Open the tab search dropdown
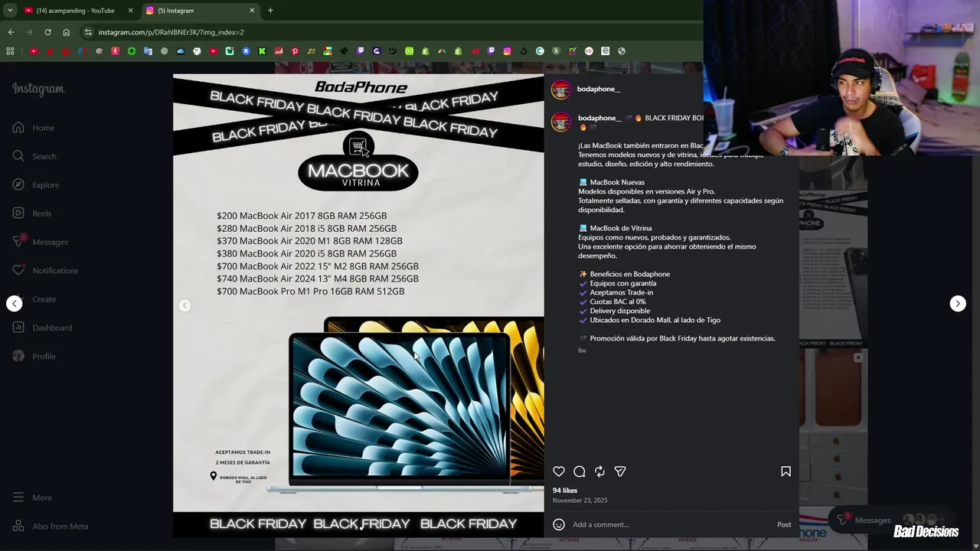This screenshot has width=980, height=551. tap(10, 11)
